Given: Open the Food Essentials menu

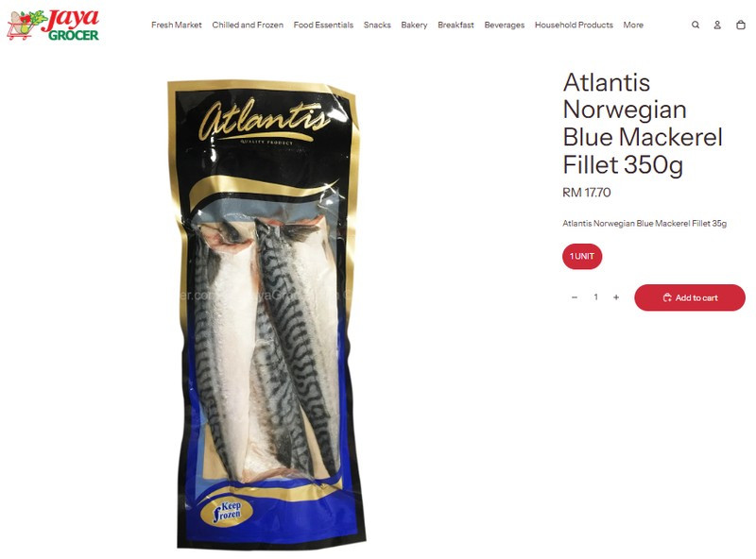Looking at the screenshot, I should pos(323,25).
